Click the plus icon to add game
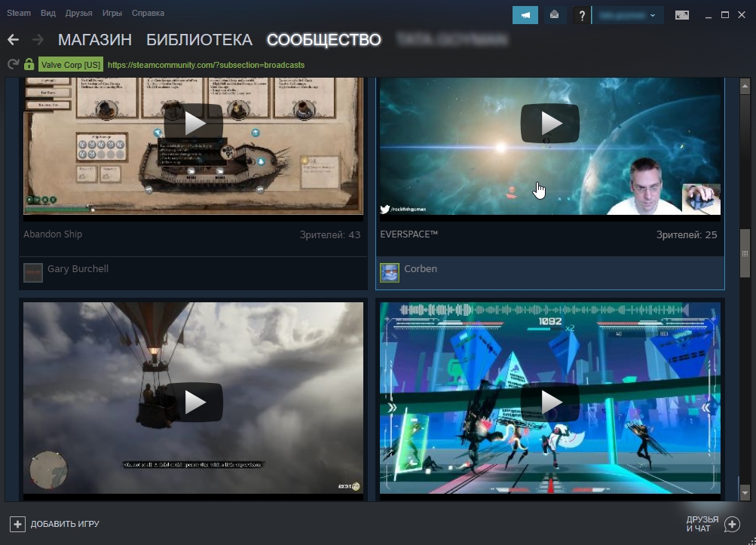756x545 pixels. [17, 524]
